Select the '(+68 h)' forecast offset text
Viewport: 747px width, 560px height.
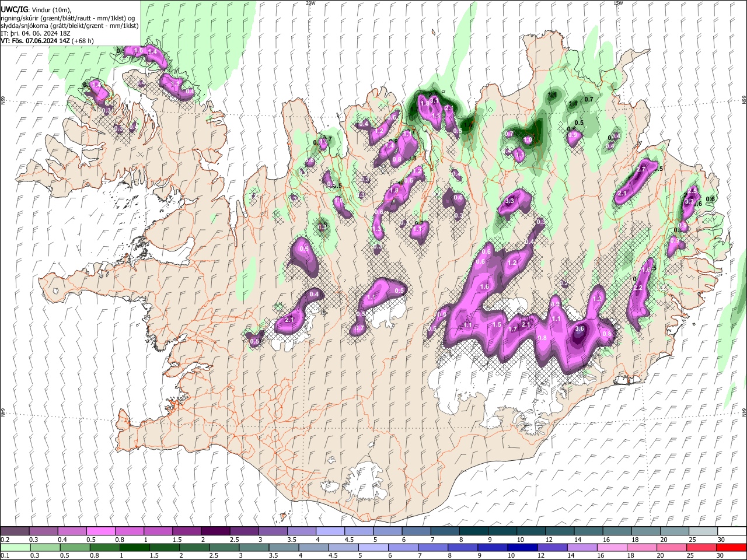click(83, 41)
